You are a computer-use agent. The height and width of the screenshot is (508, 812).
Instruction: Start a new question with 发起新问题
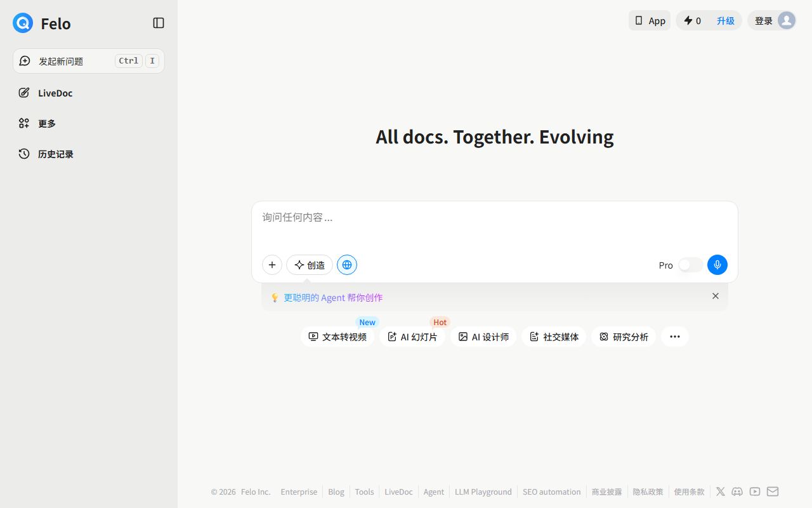89,61
